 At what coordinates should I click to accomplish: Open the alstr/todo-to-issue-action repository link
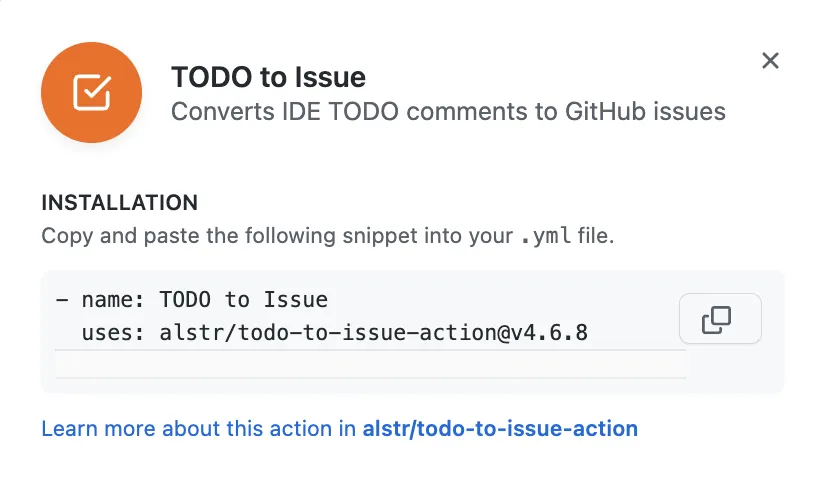point(500,429)
